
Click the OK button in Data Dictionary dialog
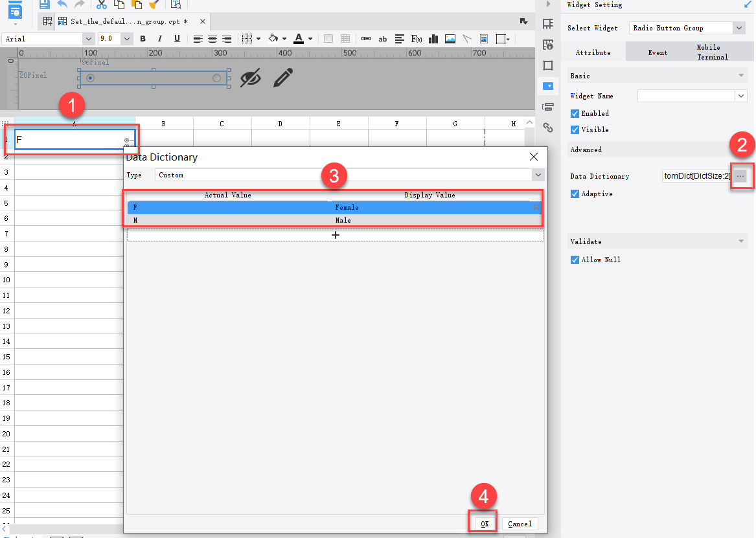tap(483, 523)
